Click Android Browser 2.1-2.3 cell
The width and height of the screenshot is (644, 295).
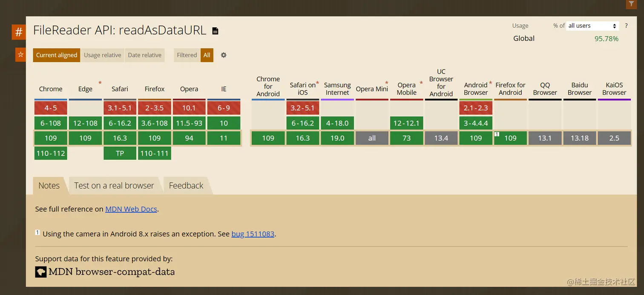tap(476, 108)
